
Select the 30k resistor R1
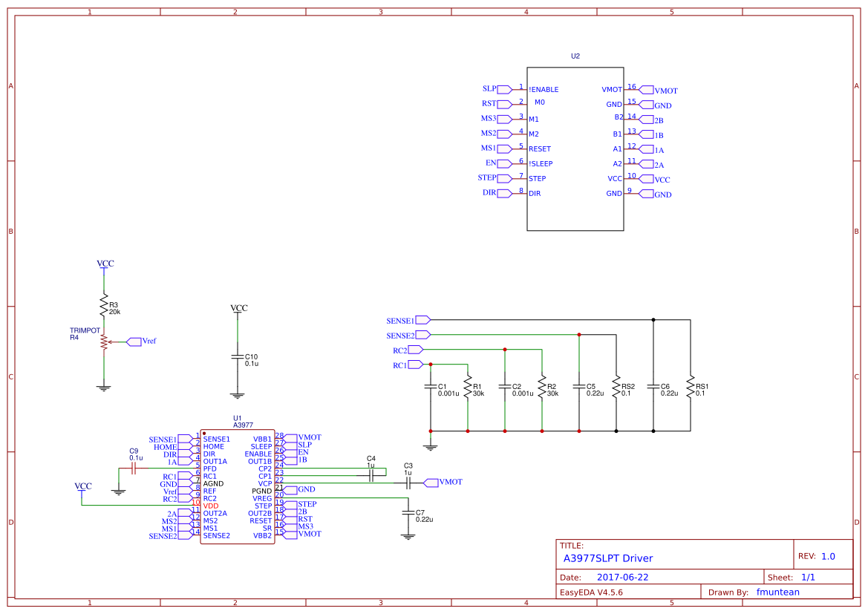468,386
